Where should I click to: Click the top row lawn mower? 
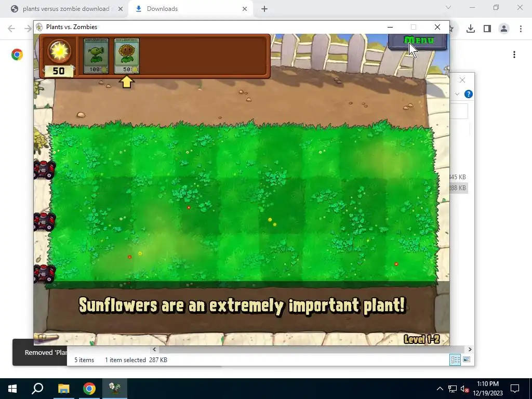[x=45, y=169]
